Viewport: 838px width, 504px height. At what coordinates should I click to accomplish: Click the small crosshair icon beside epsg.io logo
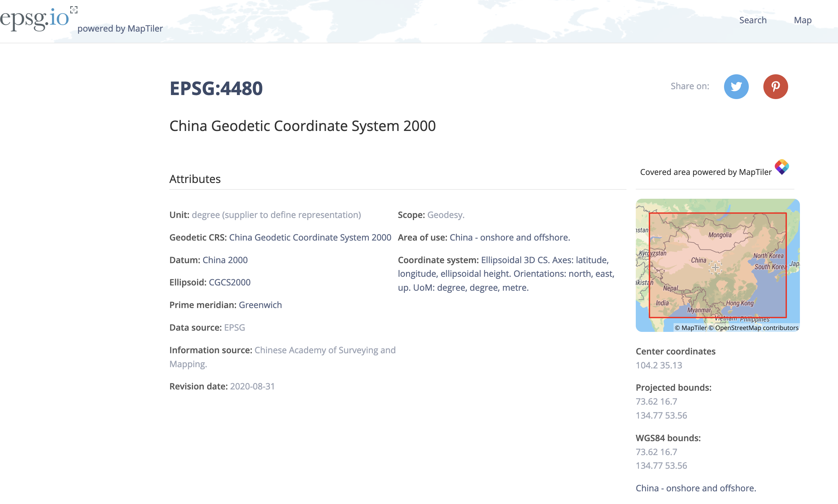tap(74, 10)
